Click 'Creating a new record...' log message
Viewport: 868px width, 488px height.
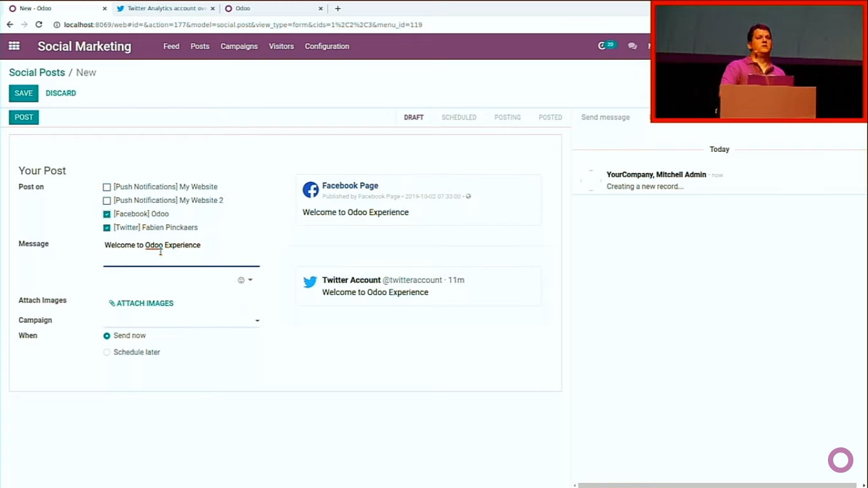click(x=645, y=187)
